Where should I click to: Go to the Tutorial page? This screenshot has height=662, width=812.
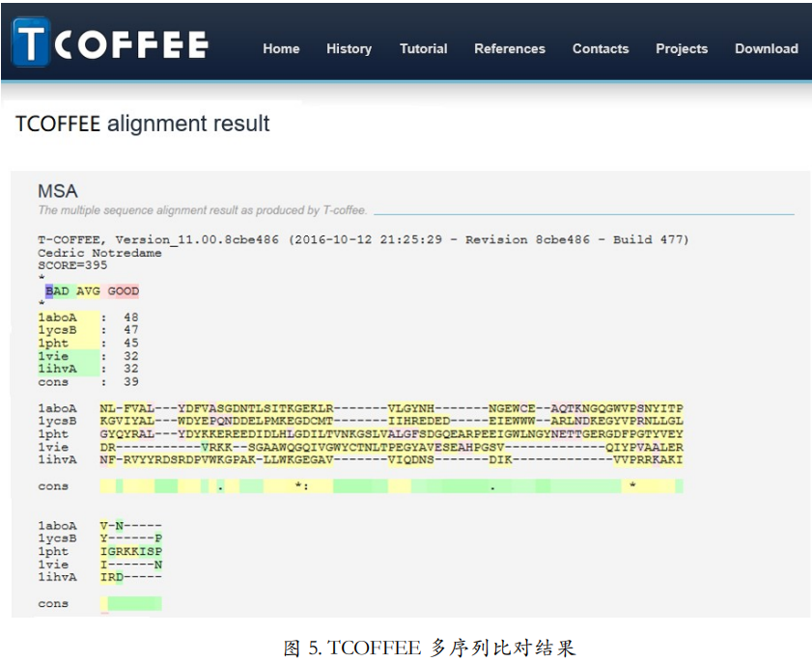423,48
